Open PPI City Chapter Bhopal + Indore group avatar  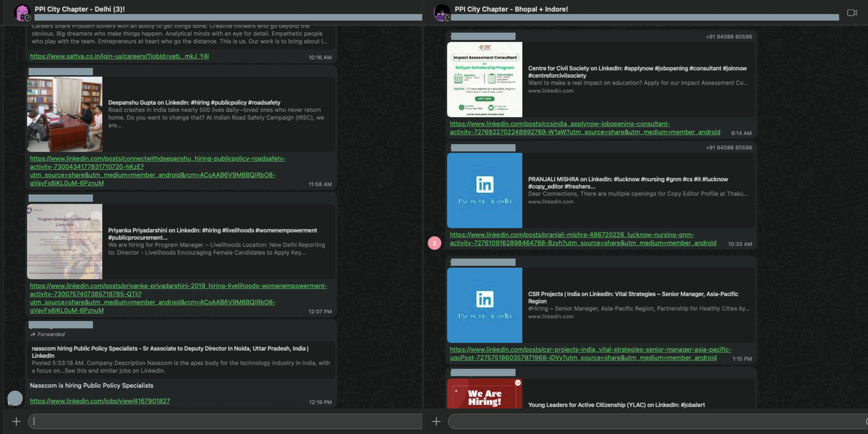(x=442, y=13)
